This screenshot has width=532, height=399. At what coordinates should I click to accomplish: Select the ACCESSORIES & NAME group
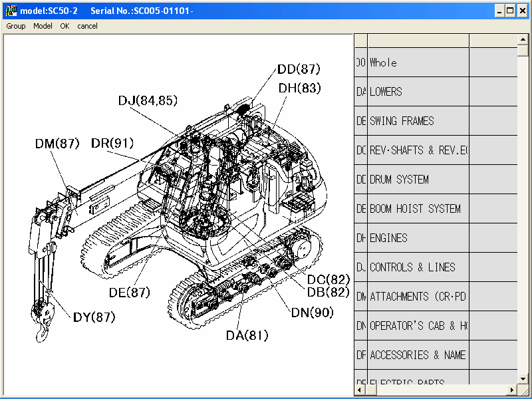(x=412, y=354)
